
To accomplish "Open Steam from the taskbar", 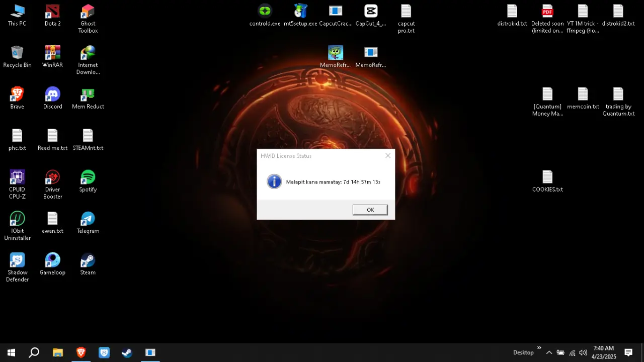I will [x=127, y=352].
